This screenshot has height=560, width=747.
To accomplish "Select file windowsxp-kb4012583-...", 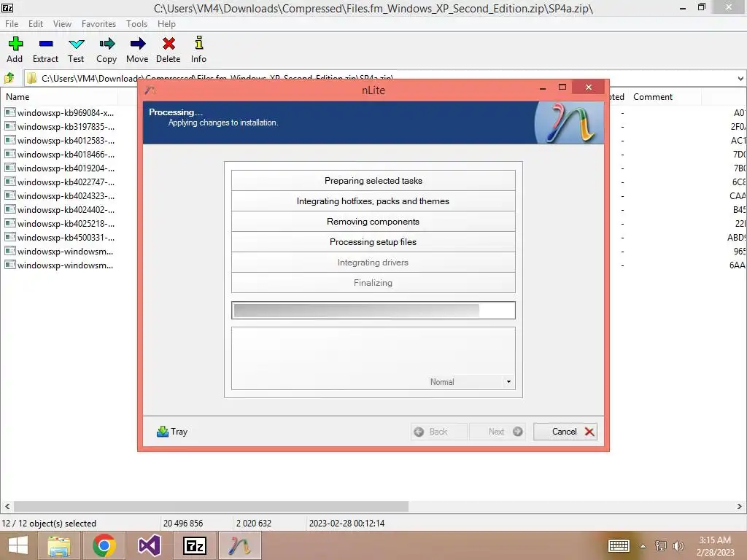I will [60, 141].
